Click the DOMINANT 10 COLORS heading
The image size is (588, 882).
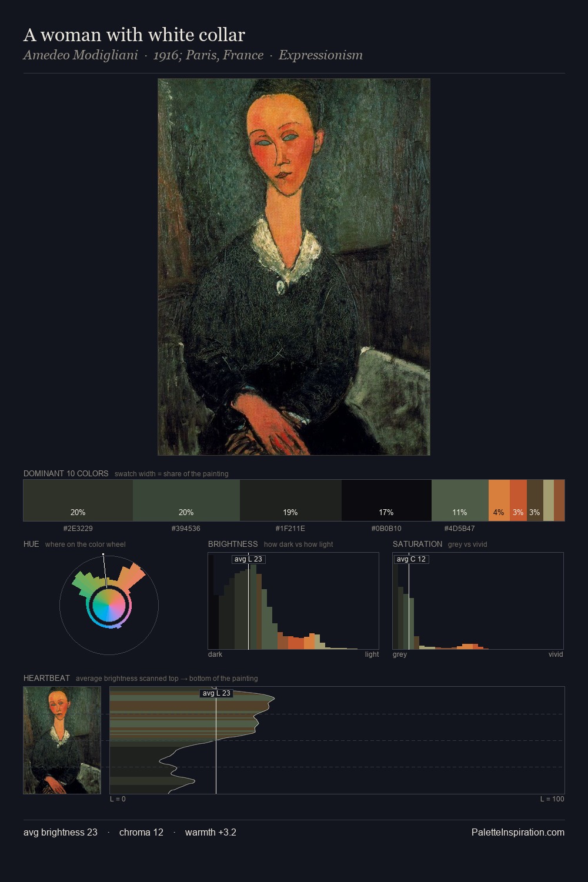66,473
